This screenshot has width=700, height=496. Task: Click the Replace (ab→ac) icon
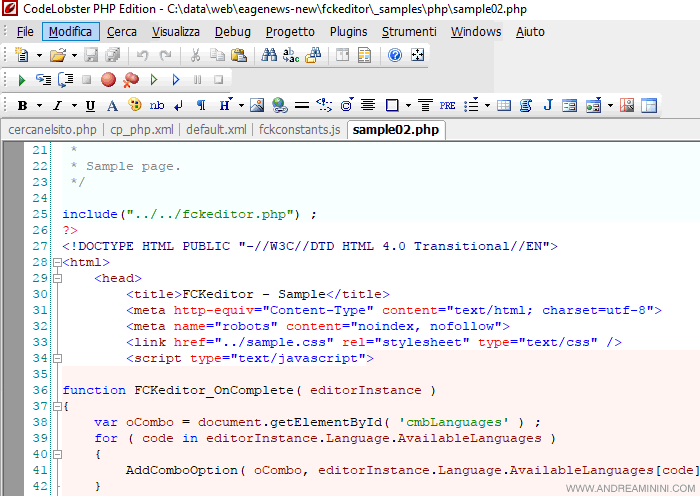tap(291, 55)
